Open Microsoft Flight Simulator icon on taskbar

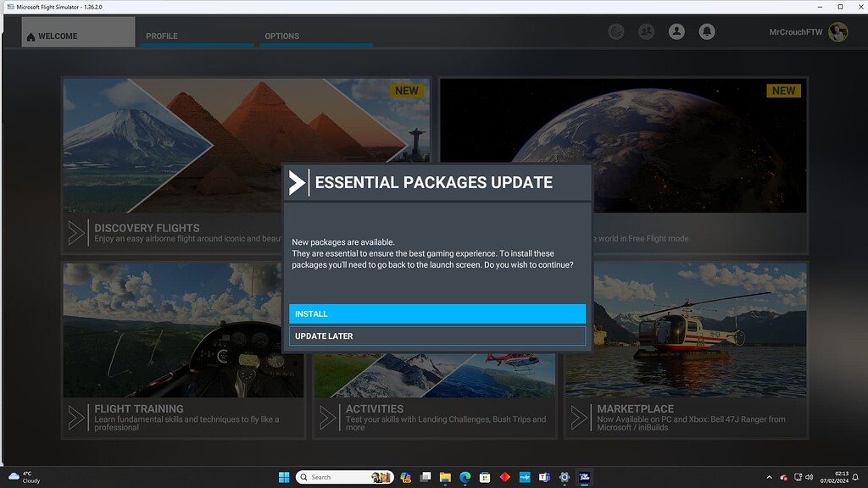583,477
